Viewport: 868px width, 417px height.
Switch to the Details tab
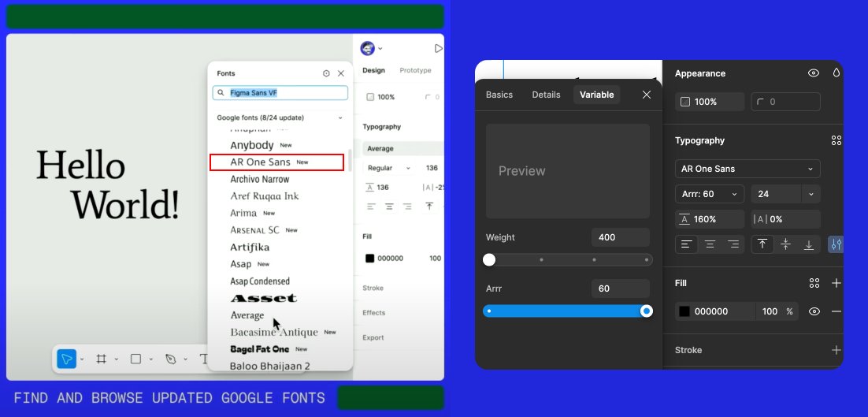(x=547, y=95)
